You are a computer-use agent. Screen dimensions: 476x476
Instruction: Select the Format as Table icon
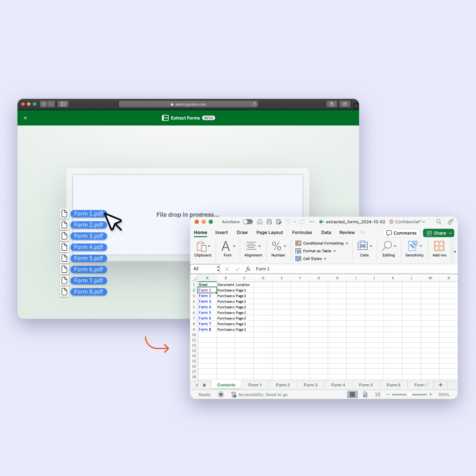pos(299,251)
